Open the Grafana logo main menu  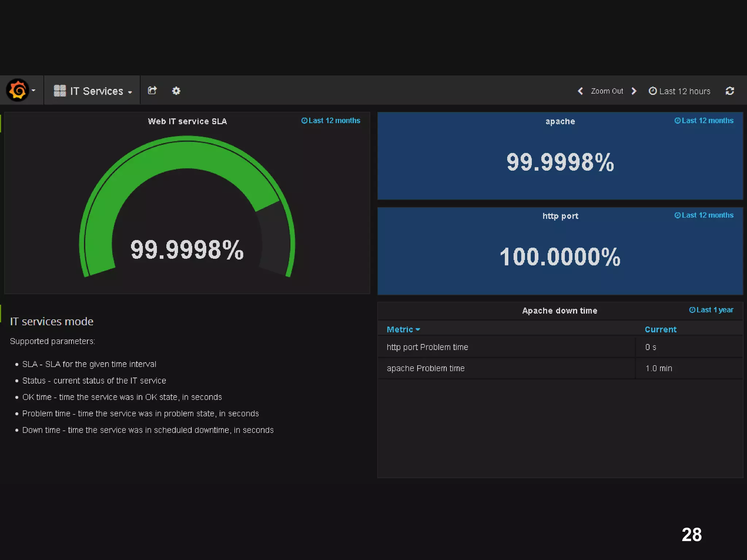pos(18,90)
